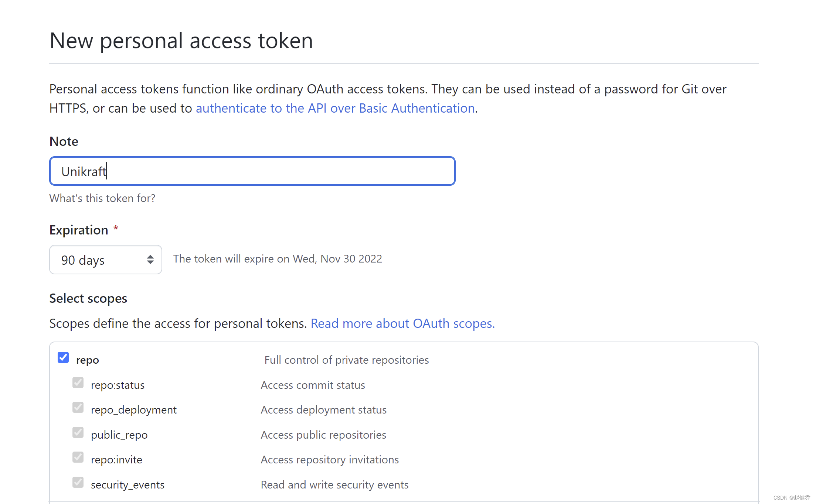Click the repo:status scope label
816x504 pixels.
tap(118, 385)
